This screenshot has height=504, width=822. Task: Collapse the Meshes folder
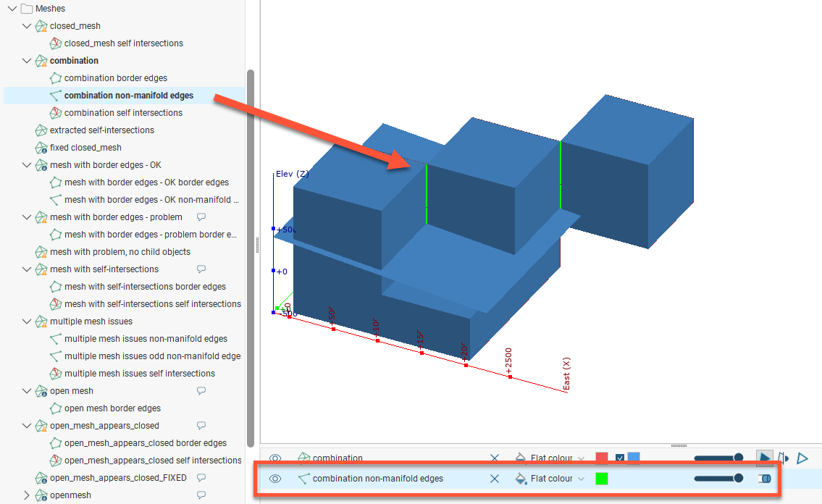coord(12,9)
